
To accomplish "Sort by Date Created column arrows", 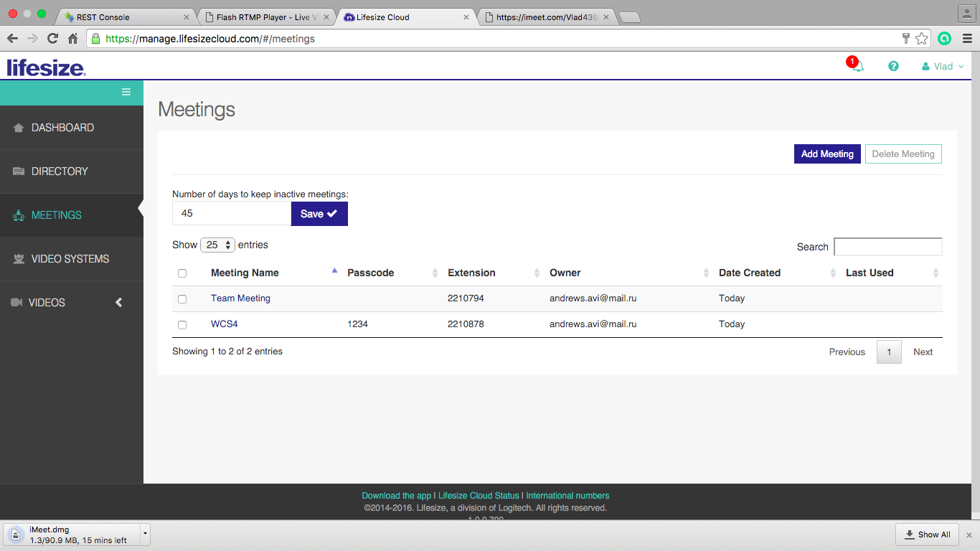I will click(833, 273).
